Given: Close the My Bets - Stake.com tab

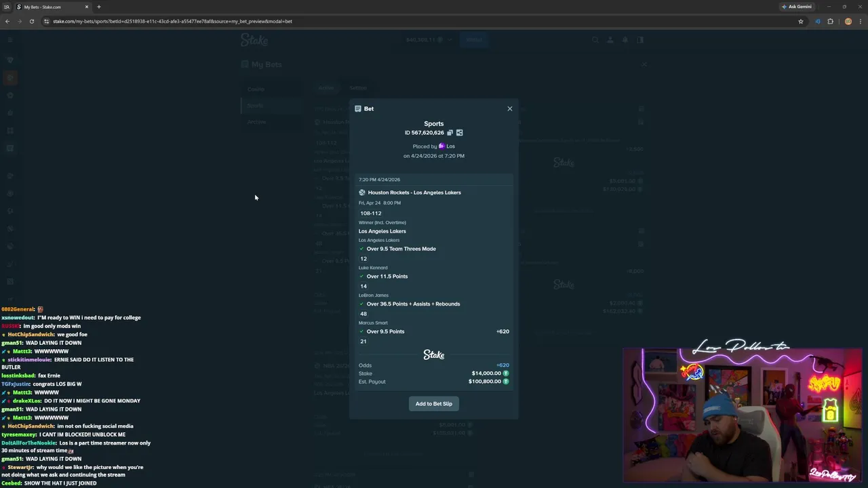Looking at the screenshot, I should click(86, 7).
